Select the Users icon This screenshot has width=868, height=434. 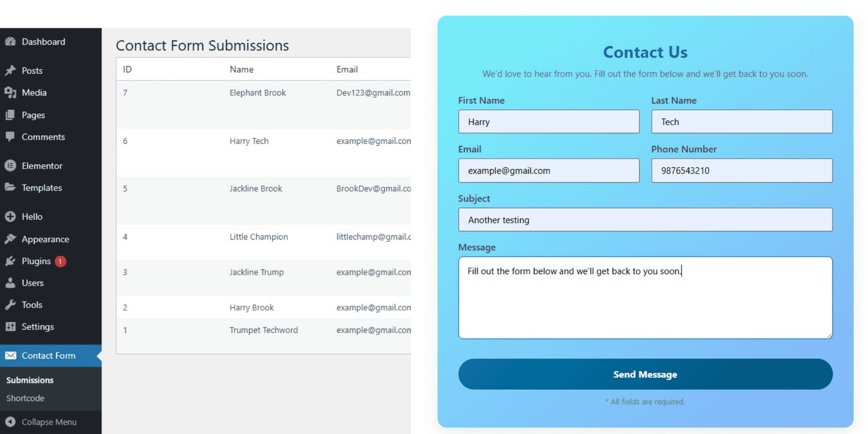click(x=11, y=283)
